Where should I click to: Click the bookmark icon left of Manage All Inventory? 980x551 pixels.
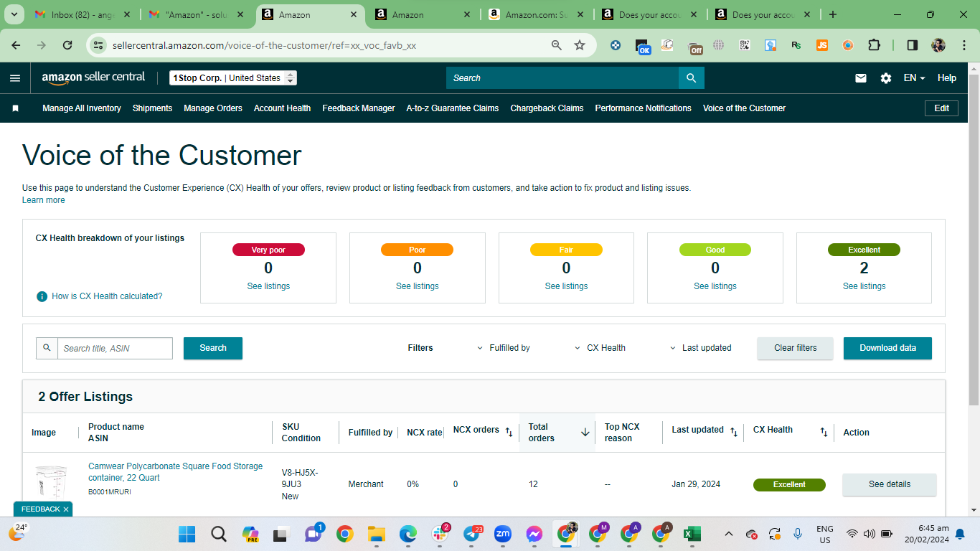tap(15, 108)
